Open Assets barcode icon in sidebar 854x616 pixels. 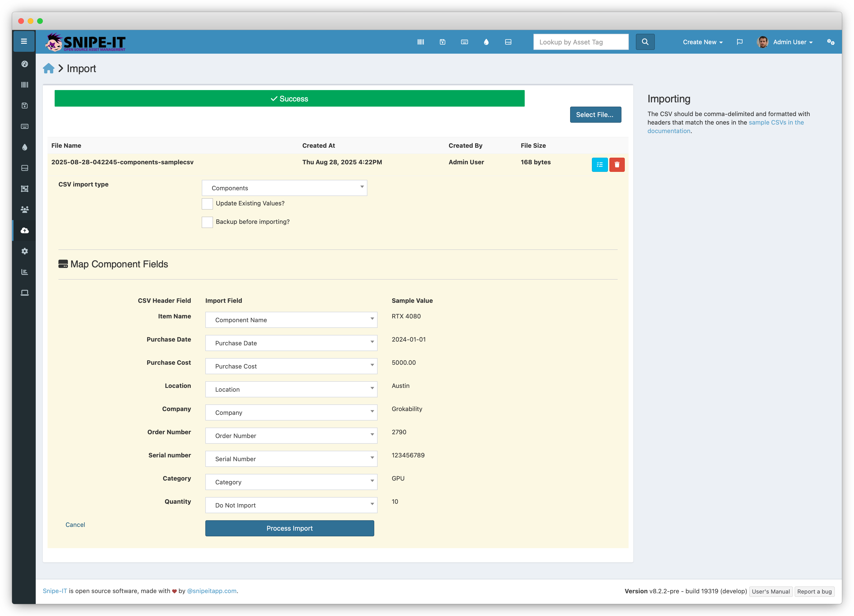click(24, 85)
